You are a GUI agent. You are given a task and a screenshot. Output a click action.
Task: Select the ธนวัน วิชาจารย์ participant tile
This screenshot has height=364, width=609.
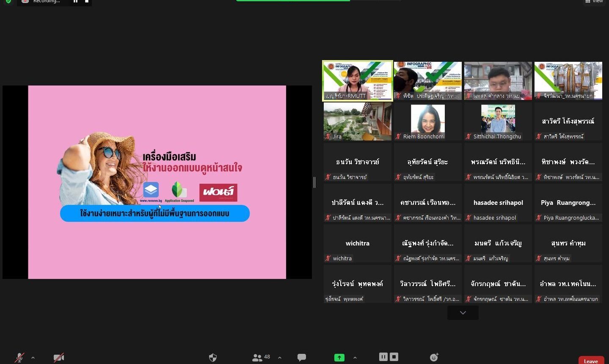tap(358, 162)
